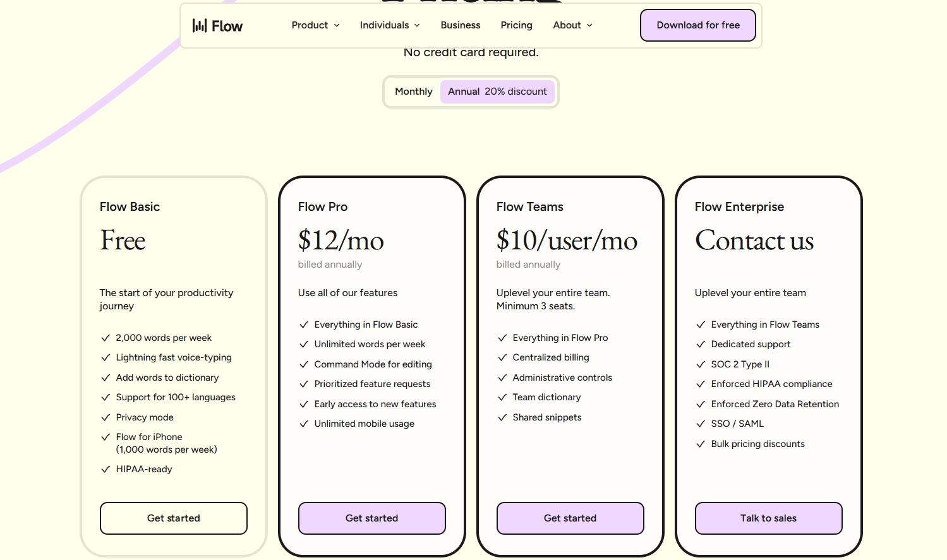
Task: Click checkmark beside Add words to dictionary
Action: coord(106,378)
